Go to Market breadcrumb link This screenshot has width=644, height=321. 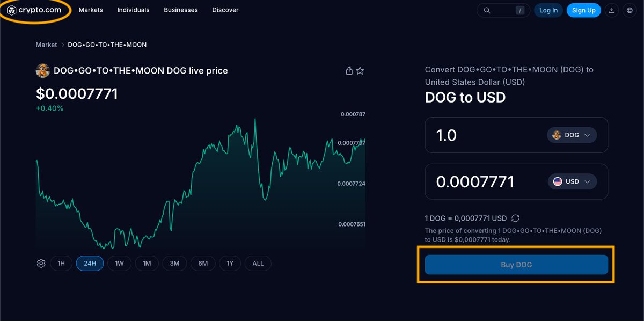click(46, 45)
